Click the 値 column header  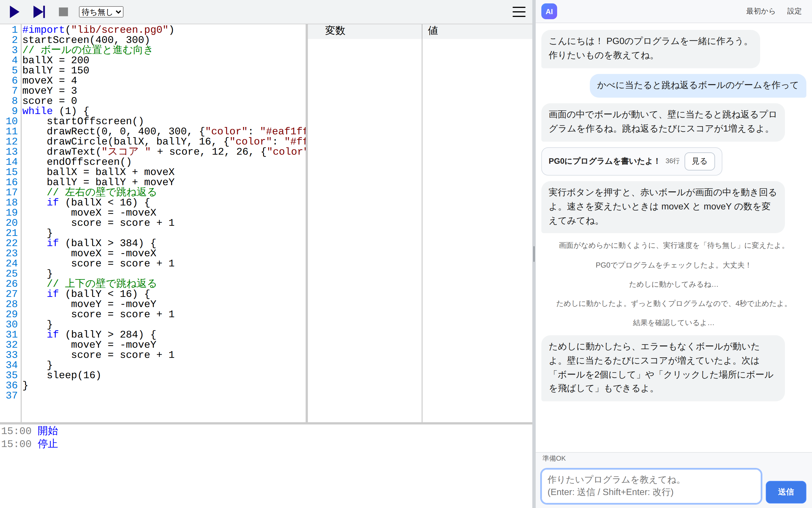click(433, 30)
